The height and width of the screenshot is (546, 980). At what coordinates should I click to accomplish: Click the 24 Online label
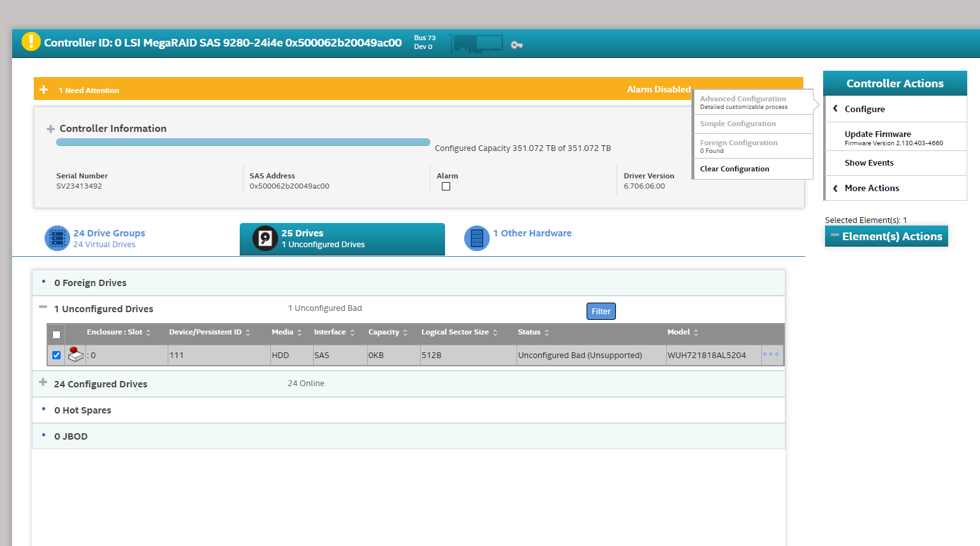306,383
